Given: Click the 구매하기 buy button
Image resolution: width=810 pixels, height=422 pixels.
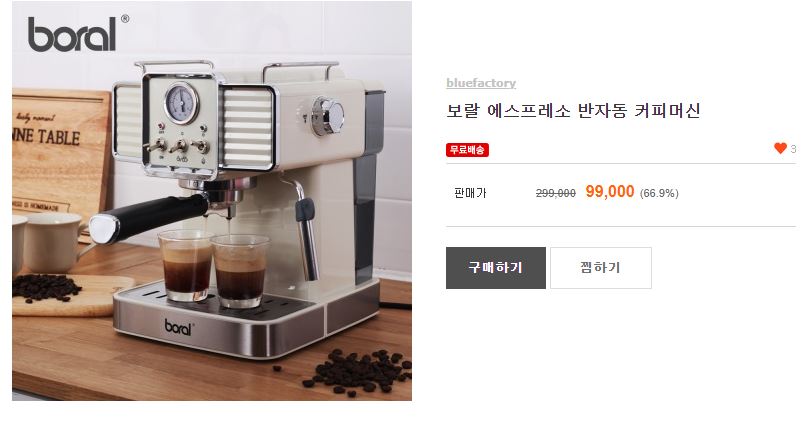Looking at the screenshot, I should 496,268.
